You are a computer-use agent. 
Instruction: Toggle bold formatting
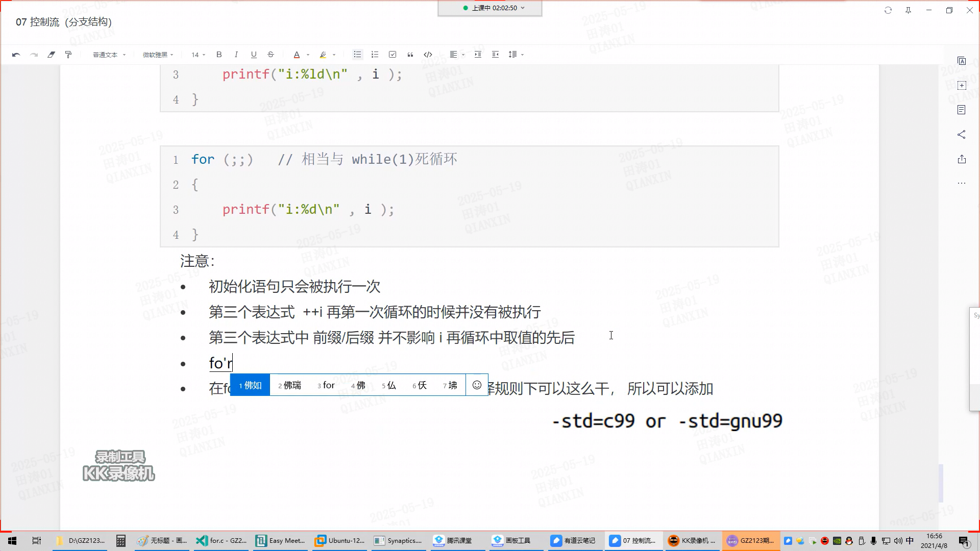219,55
